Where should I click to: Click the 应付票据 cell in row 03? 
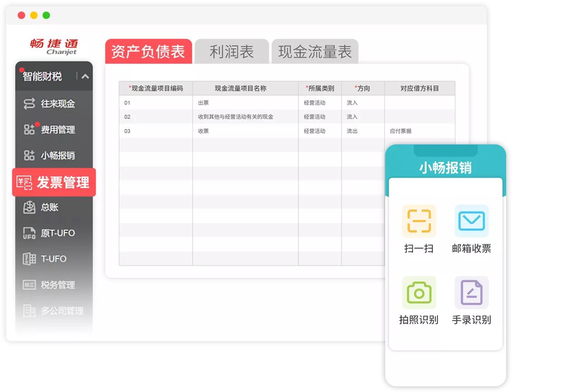(x=400, y=131)
